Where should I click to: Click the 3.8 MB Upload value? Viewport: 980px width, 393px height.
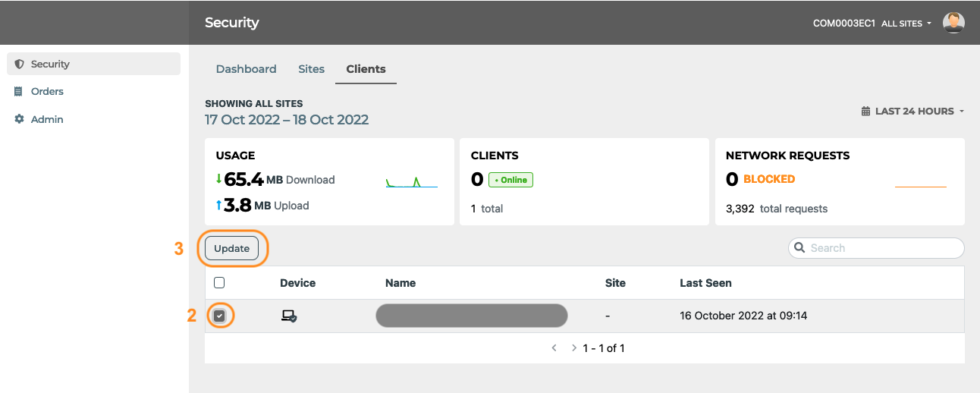tap(267, 205)
